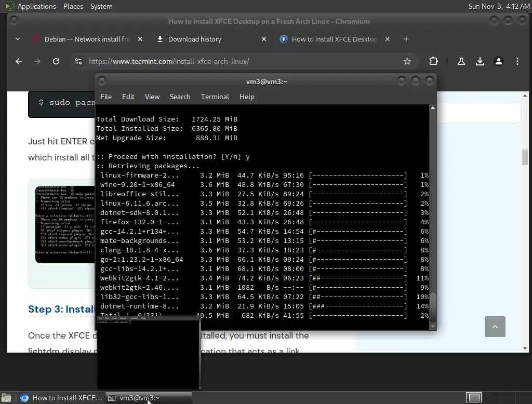Click the Step 3 heading link
Screen dimensions: 532x404
coord(61,309)
